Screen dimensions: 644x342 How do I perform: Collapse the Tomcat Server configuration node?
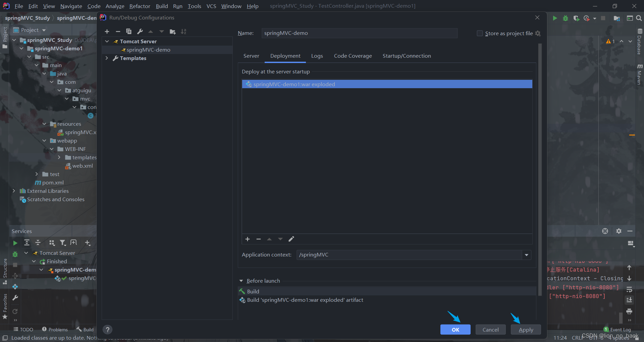[107, 41]
